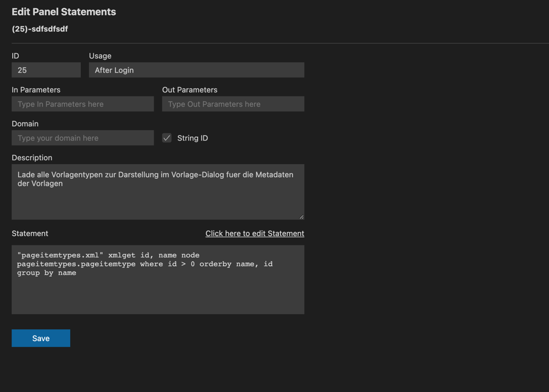The width and height of the screenshot is (549, 392).
Task: Click into the Domain input field
Action: [x=83, y=138]
